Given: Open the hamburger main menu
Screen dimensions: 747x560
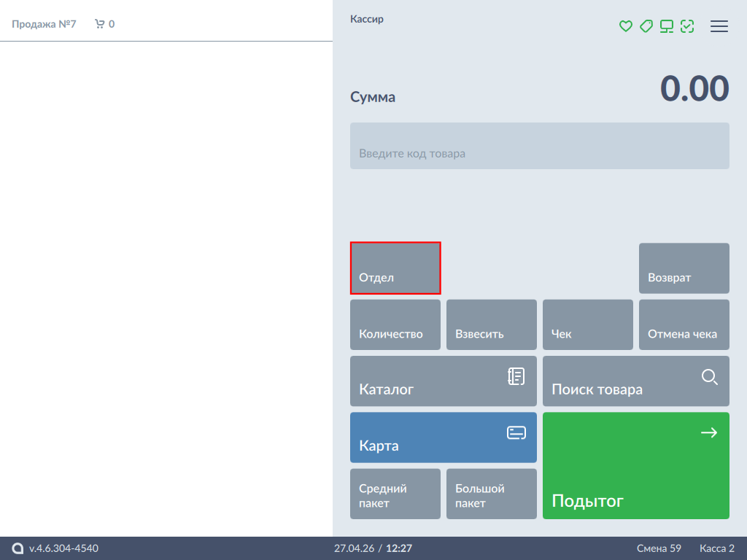Looking at the screenshot, I should [719, 26].
